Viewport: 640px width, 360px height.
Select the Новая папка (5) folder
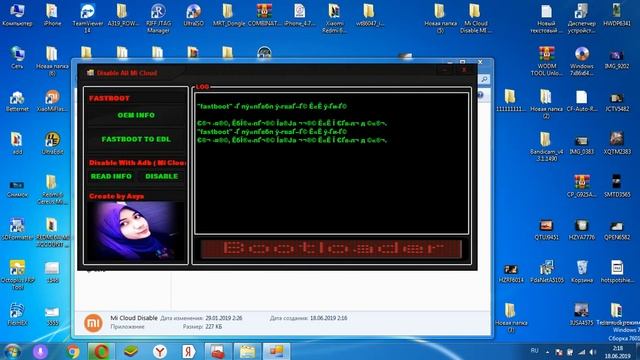440,18
